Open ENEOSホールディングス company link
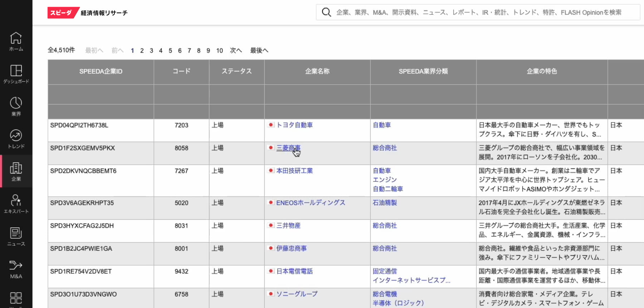 point(311,203)
